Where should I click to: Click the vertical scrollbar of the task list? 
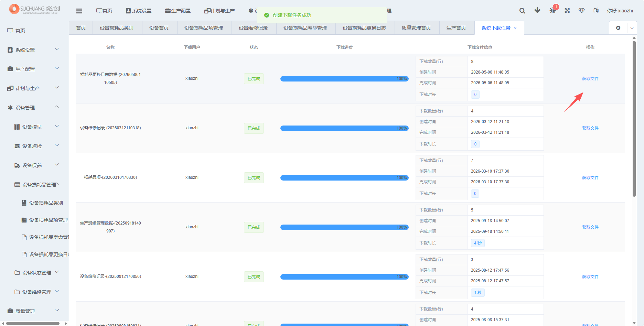(x=634, y=119)
